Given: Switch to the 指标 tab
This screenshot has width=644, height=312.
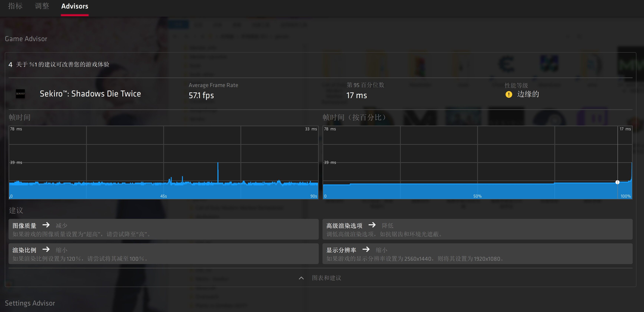Looking at the screenshot, I should (x=15, y=6).
